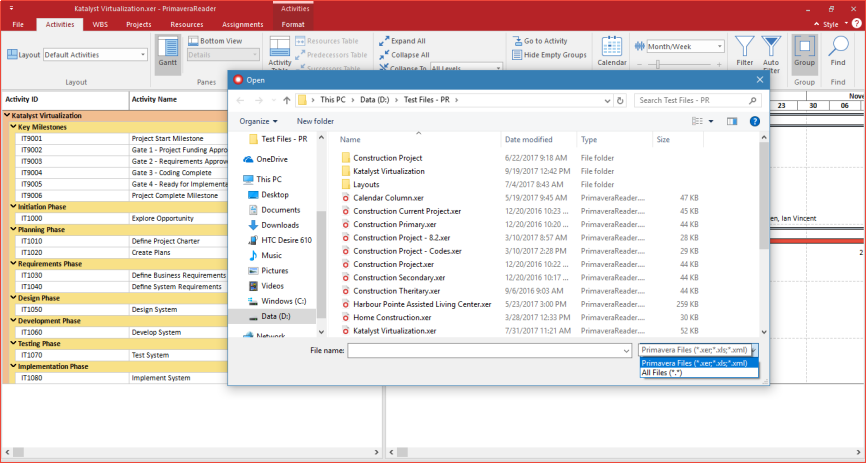Open address bar history dropdown

pos(608,101)
